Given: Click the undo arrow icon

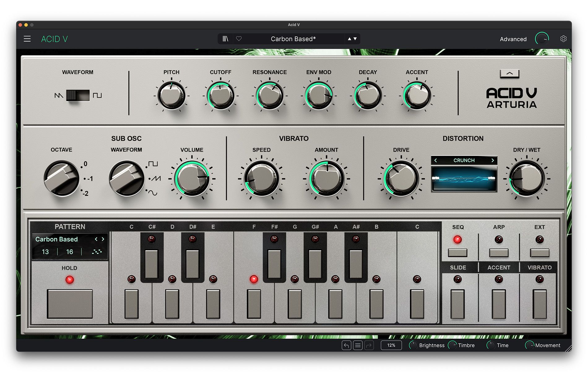Looking at the screenshot, I should pyautogui.click(x=346, y=345).
